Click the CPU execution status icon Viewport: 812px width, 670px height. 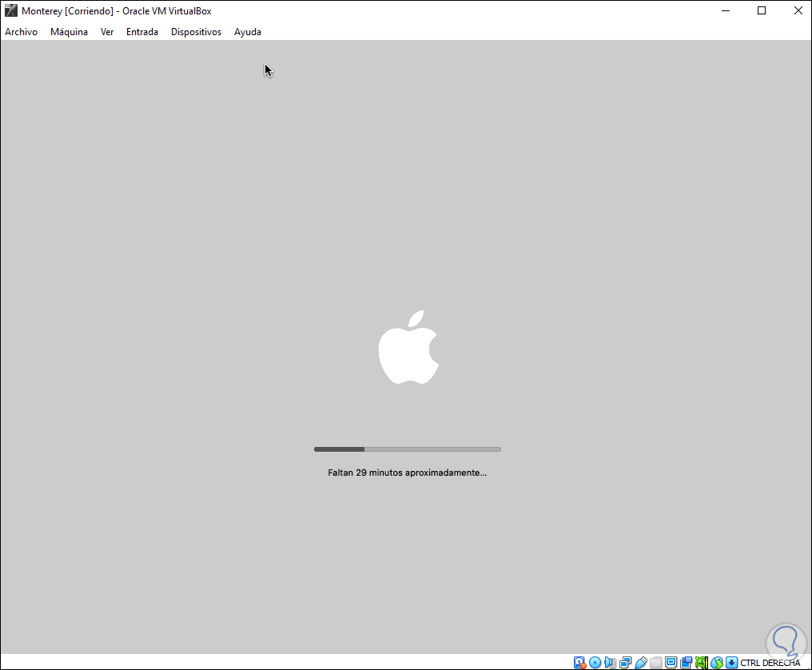pyautogui.click(x=701, y=662)
